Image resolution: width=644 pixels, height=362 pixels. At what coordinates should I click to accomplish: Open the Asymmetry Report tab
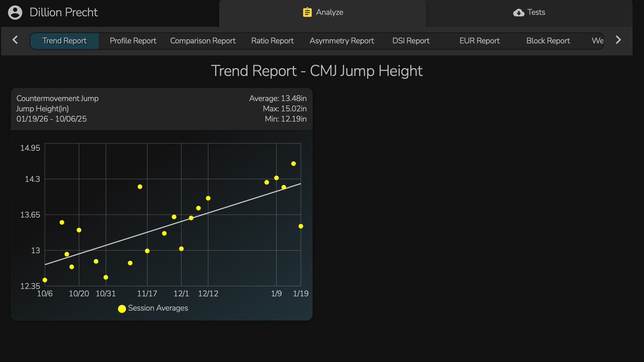pos(342,41)
